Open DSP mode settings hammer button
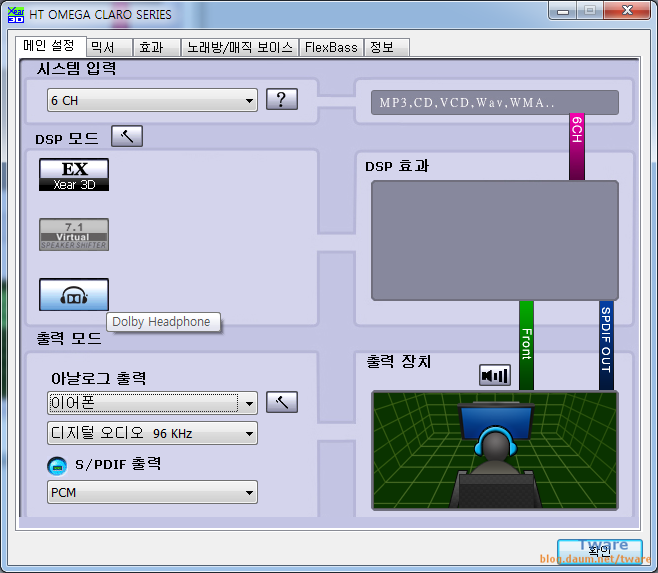Image resolution: width=658 pixels, height=573 pixels. point(127,136)
